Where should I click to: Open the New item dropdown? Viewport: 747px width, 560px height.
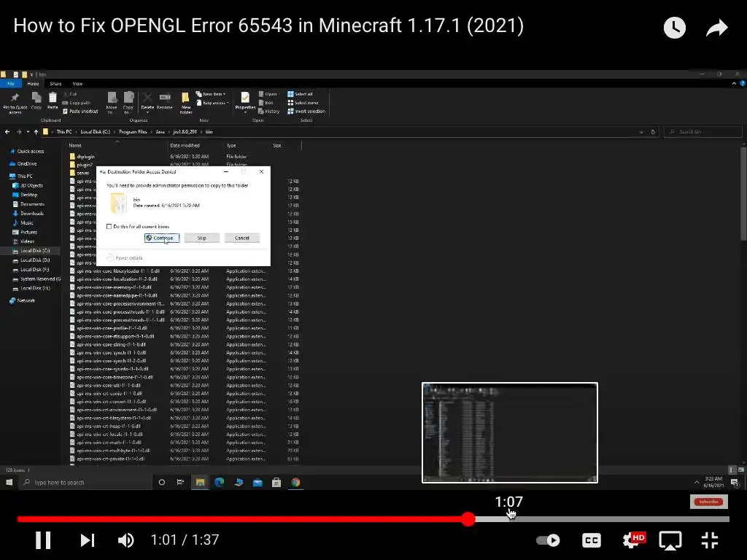(x=211, y=94)
